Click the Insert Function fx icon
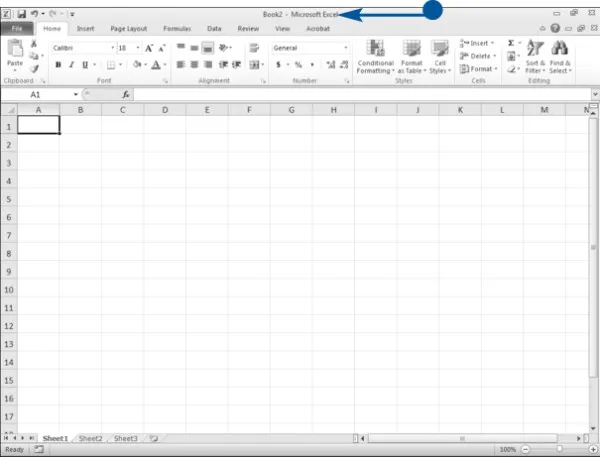Viewport: 600px width, 457px height. point(126,94)
